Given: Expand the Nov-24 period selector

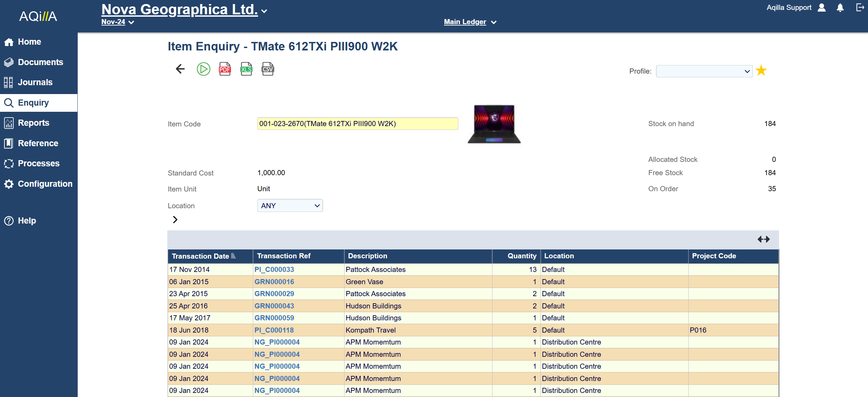Looking at the screenshot, I should (x=118, y=22).
